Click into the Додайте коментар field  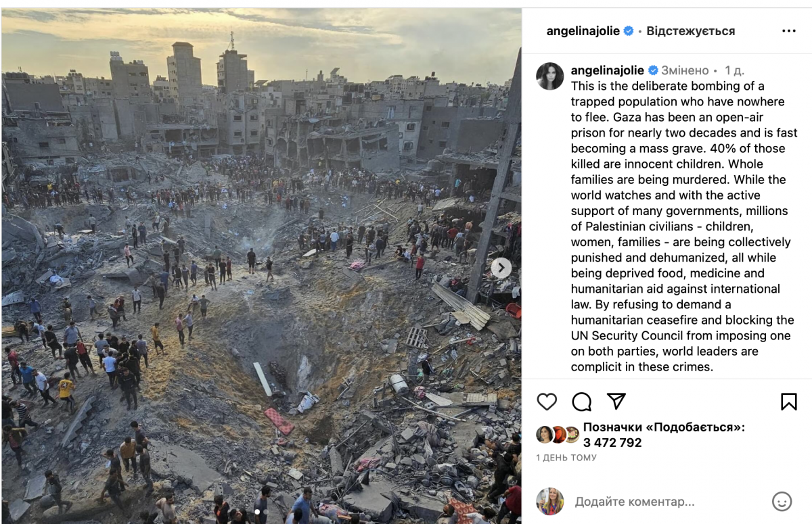(x=670, y=502)
